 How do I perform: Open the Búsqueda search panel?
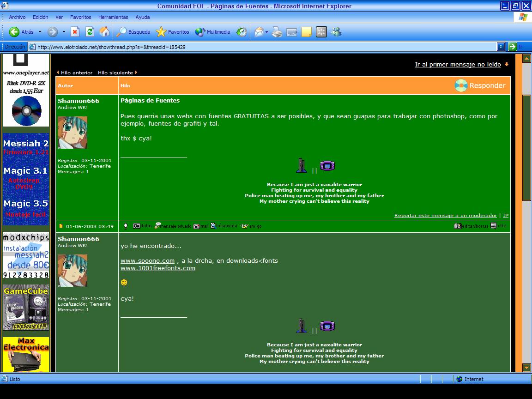coord(133,32)
